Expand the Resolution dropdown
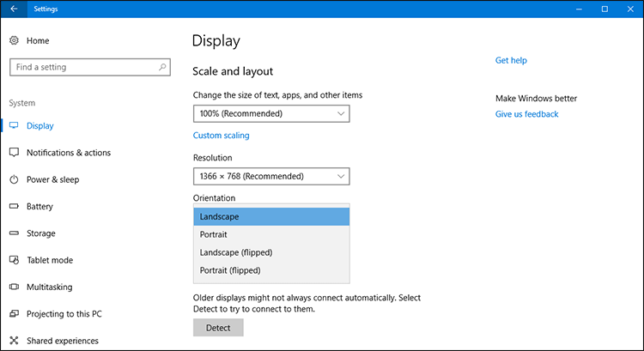This screenshot has width=644, height=351. [x=271, y=176]
